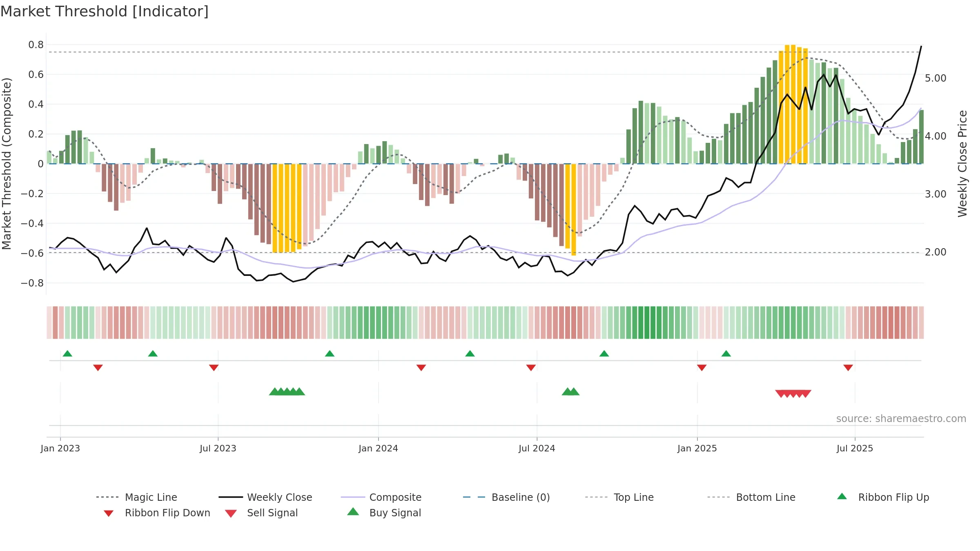Click the ribbon flip down marker right after Jan 2025
The height and width of the screenshot is (551, 980).
[702, 368]
